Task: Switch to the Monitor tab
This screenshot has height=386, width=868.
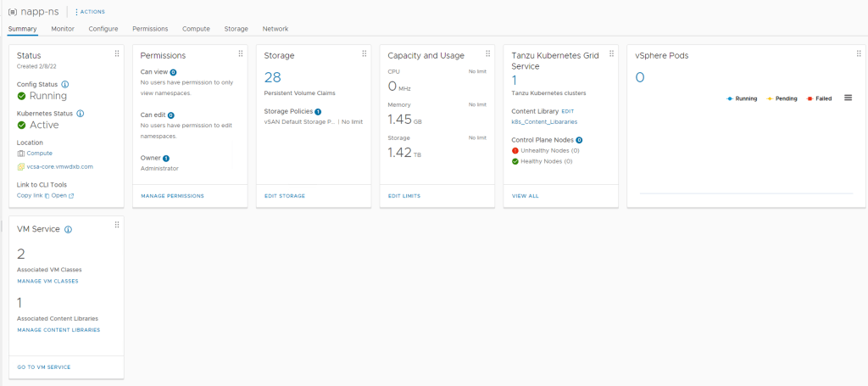Action: coord(63,29)
